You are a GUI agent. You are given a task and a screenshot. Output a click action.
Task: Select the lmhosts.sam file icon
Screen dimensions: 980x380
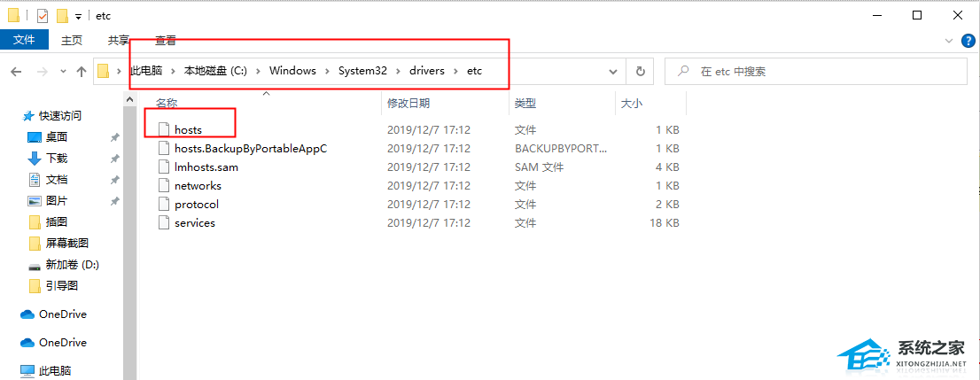164,167
